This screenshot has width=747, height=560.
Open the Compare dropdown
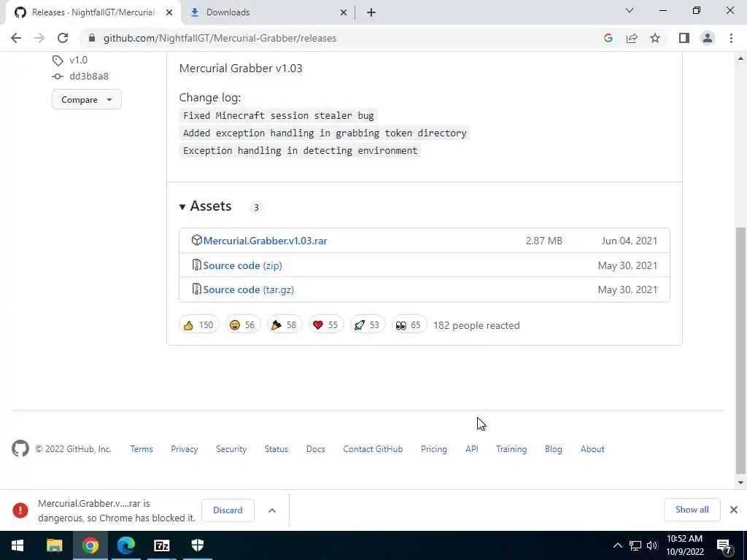87,99
